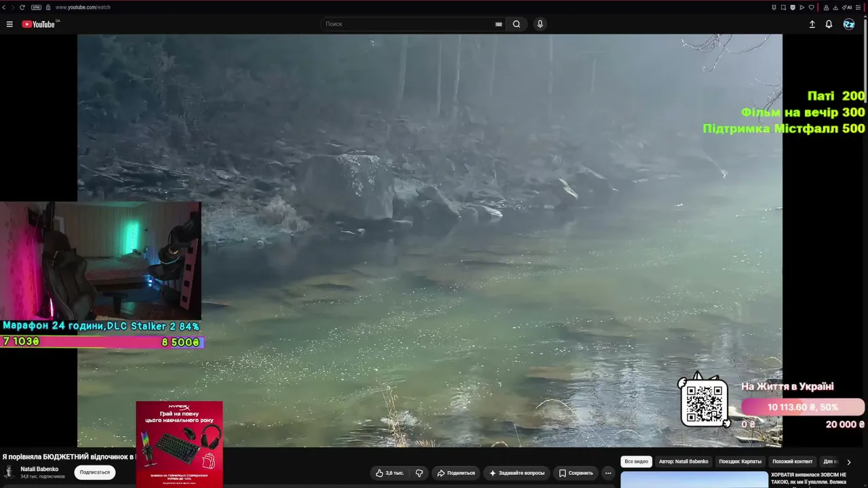Viewport: 868px width, 488px height.
Task: Click the 'На Життя в Україні' overlay text
Action: [787, 387]
